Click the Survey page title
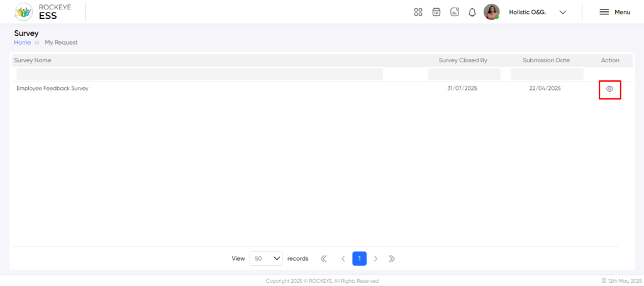Viewport: 644px width, 286px height. [26, 33]
